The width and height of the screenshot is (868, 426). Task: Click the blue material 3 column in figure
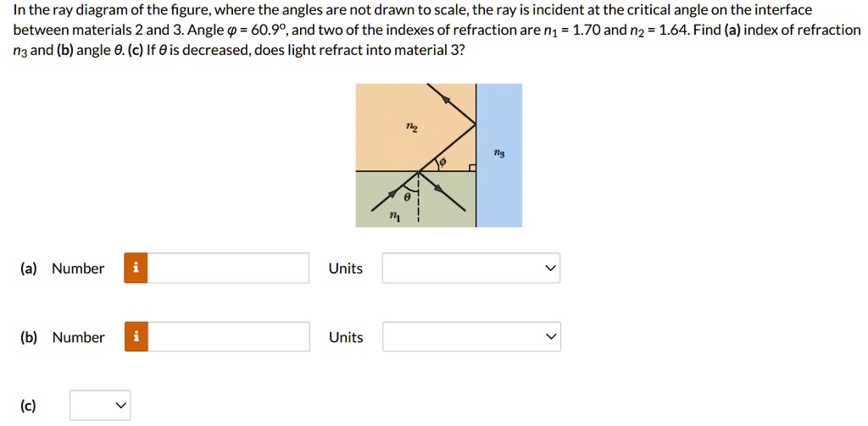click(x=499, y=156)
